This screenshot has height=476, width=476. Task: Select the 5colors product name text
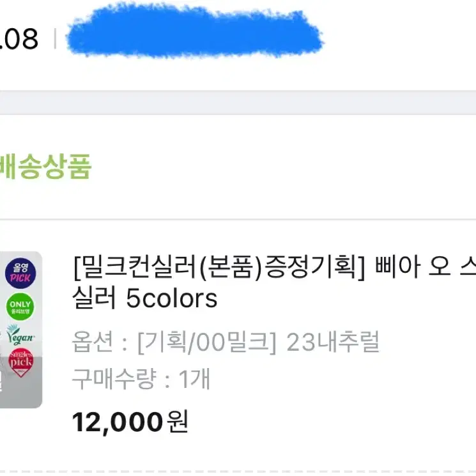tap(172, 298)
